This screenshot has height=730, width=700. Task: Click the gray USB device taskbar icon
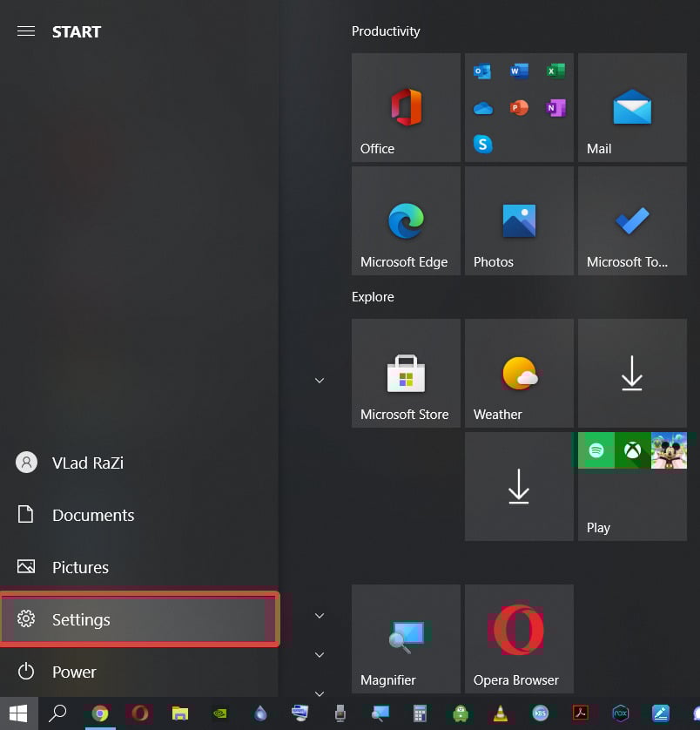click(x=340, y=713)
